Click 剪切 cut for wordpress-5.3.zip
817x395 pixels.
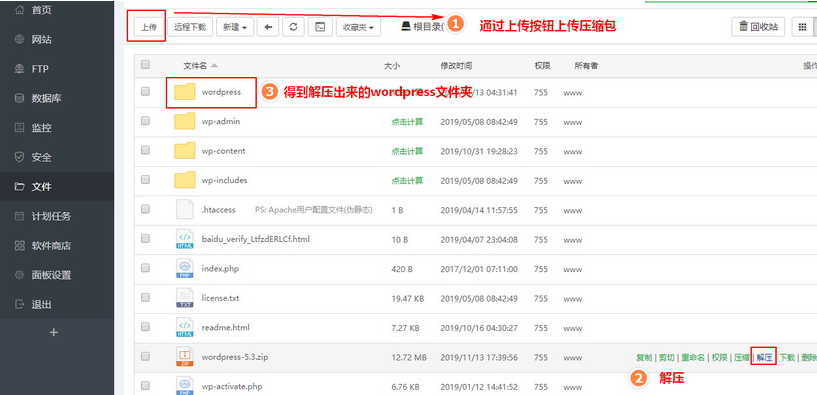(666, 357)
